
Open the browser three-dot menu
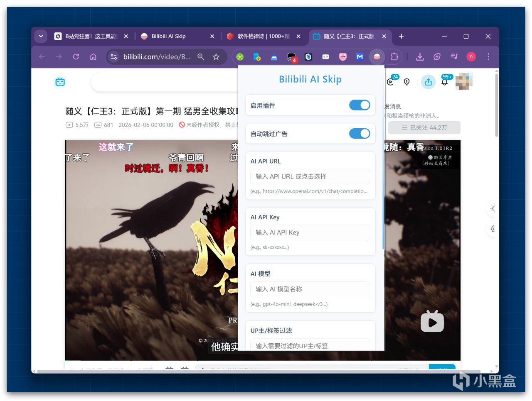pyautogui.click(x=488, y=56)
